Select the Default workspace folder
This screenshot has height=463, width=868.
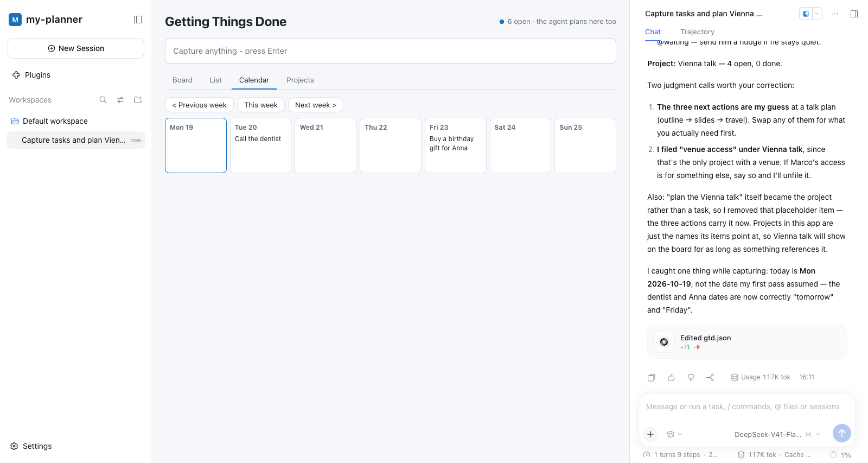pos(76,121)
